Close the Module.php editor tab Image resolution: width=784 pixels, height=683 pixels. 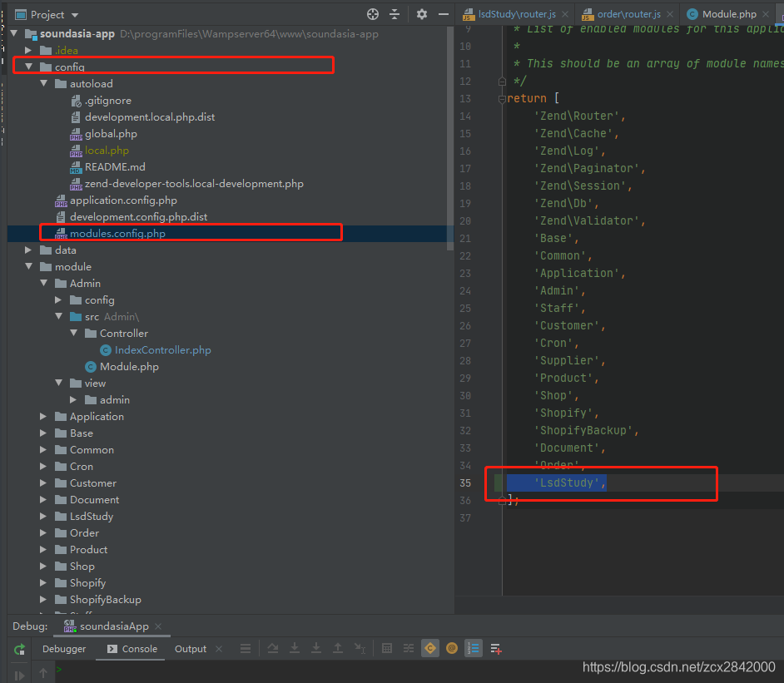(766, 14)
